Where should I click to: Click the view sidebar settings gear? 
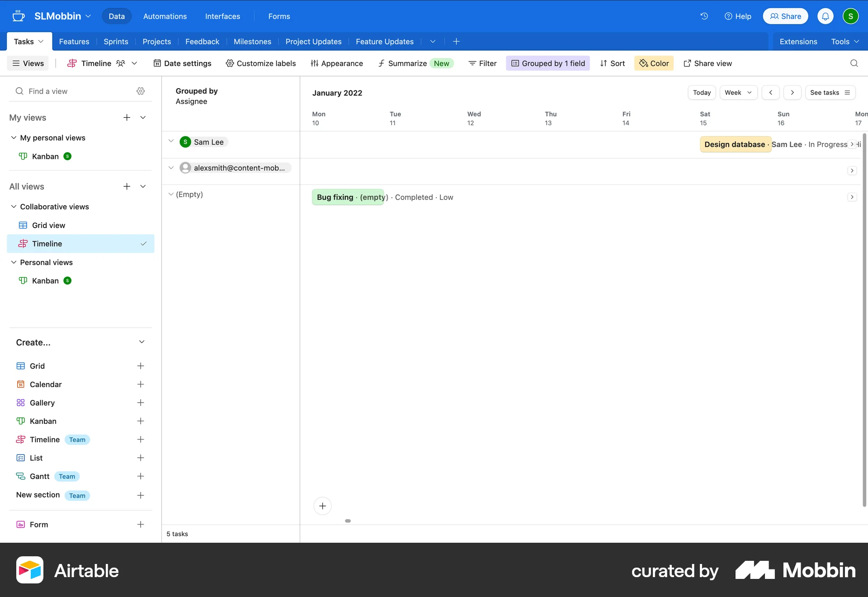pos(141,91)
